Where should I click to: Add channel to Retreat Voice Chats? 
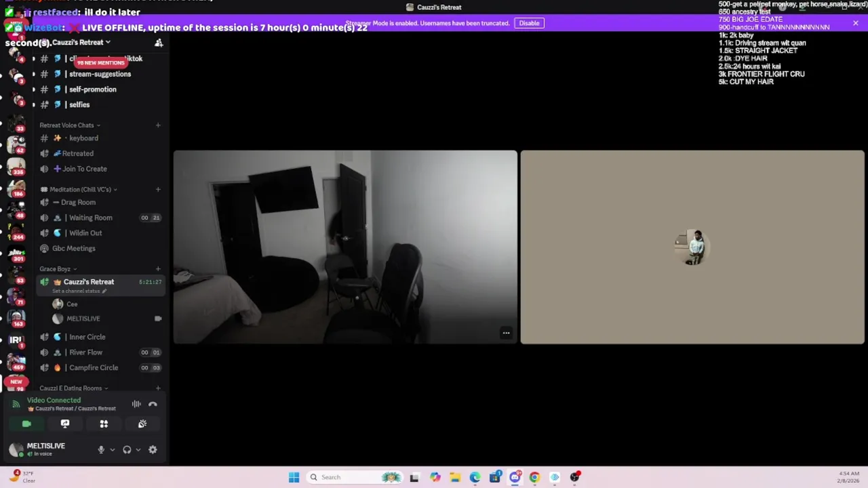pyautogui.click(x=158, y=125)
